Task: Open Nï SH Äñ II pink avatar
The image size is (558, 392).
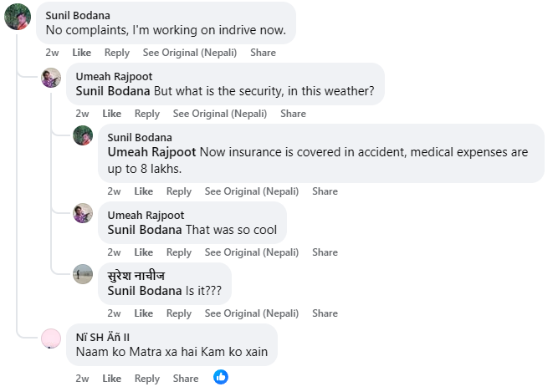Action: click(x=52, y=338)
